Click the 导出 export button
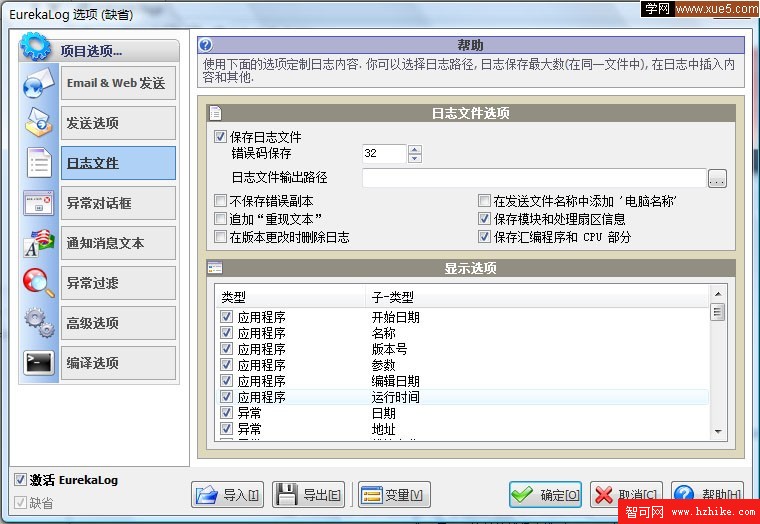 (x=308, y=494)
